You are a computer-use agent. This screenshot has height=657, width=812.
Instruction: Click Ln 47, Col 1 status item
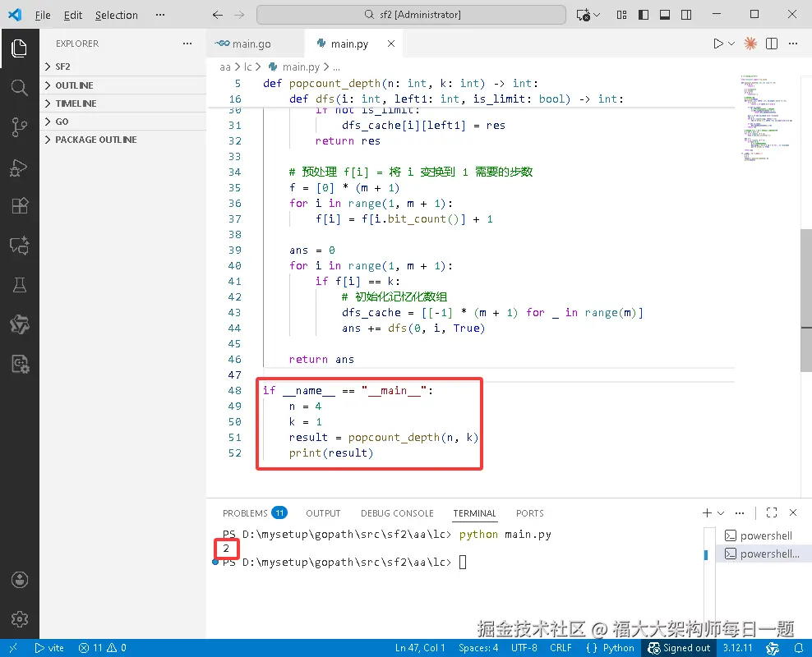pyautogui.click(x=420, y=648)
